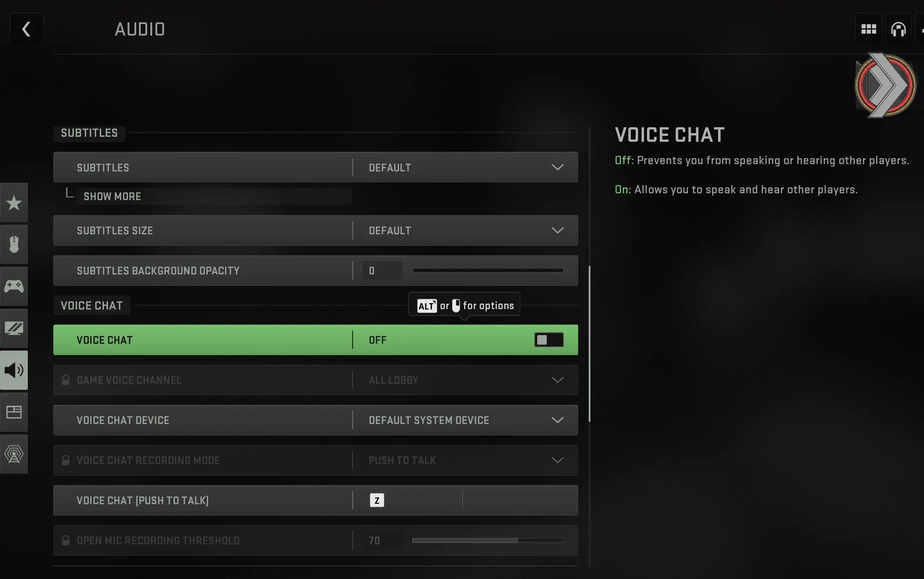The width and height of the screenshot is (924, 579).
Task: Toggle the Voice Chat switch on
Action: [548, 340]
